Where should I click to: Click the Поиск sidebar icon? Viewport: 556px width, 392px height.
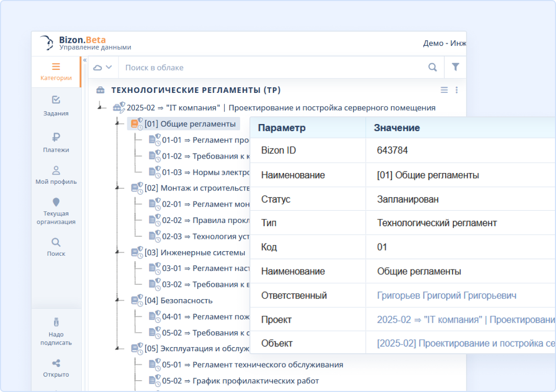pyautogui.click(x=56, y=247)
